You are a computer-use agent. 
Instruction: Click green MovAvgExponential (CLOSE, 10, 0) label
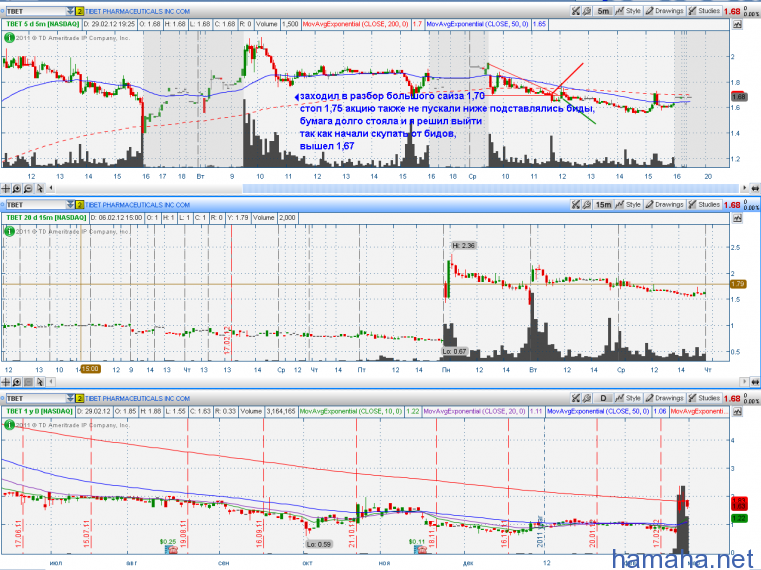click(x=350, y=411)
